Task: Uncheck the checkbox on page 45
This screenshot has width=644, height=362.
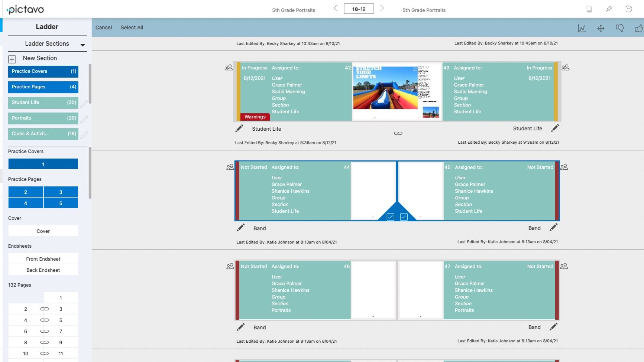Action: point(404,216)
